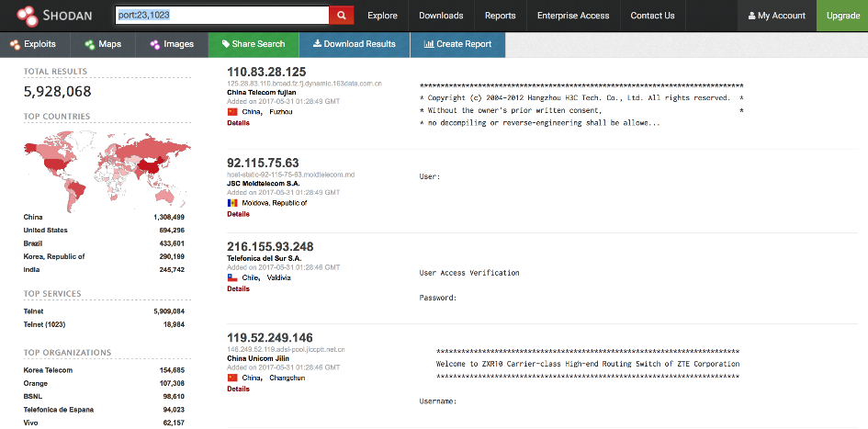The height and width of the screenshot is (429, 868).
Task: Click the red search magnifier button
Action: (x=342, y=16)
